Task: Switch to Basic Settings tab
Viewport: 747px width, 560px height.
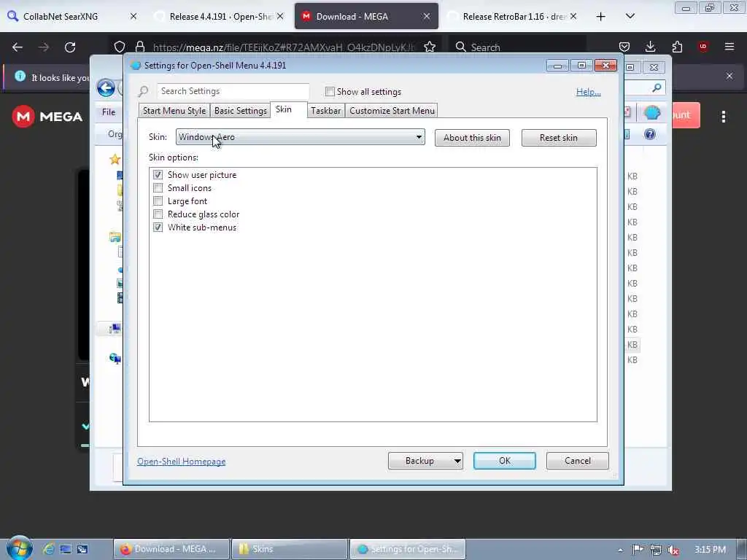Action: click(241, 111)
